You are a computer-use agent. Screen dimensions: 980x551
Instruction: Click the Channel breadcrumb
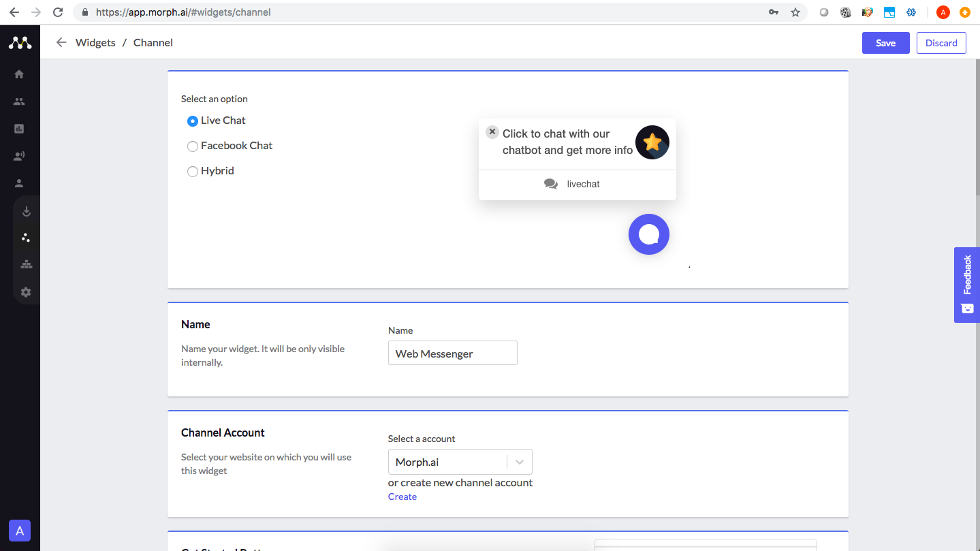tap(153, 42)
